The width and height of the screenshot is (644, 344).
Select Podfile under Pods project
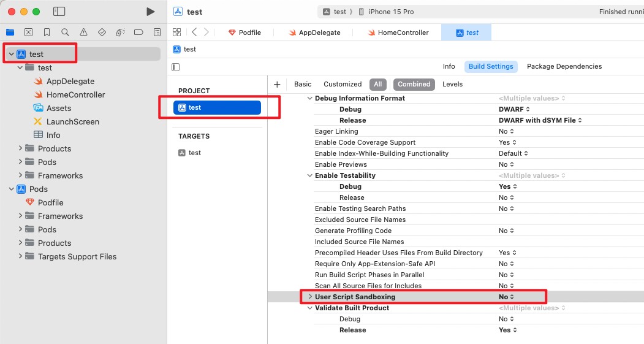tap(50, 202)
